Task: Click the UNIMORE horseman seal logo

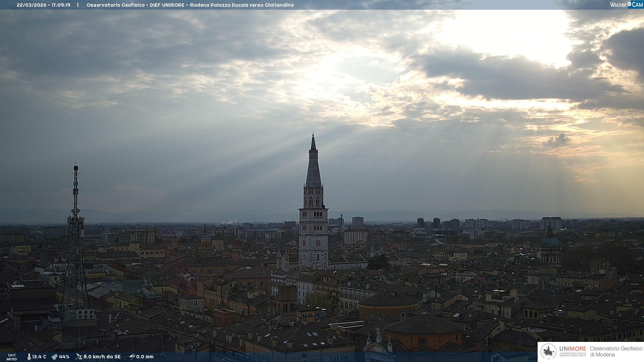Action: [x=548, y=352]
